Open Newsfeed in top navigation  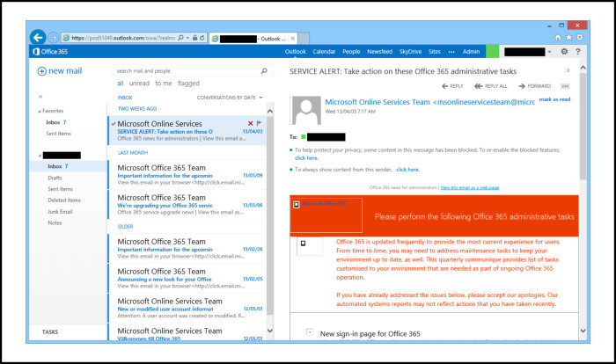click(380, 52)
